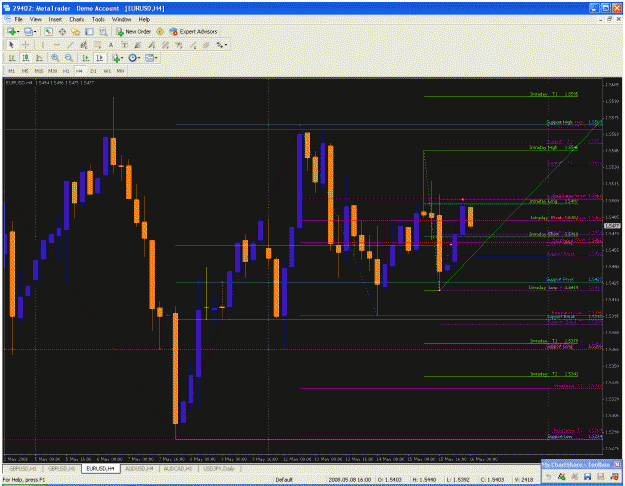Click the green icon in ChartShare Toolbox
Viewport: 625px width, 486px height.
pyautogui.click(x=561, y=476)
